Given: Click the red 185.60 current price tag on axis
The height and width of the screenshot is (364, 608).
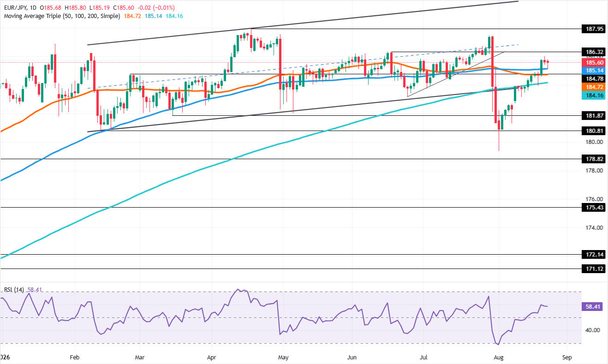Looking at the screenshot, I should point(593,62).
